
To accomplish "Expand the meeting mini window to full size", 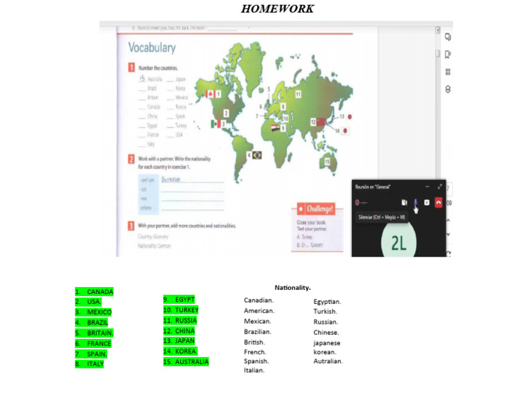I will tap(440, 186).
